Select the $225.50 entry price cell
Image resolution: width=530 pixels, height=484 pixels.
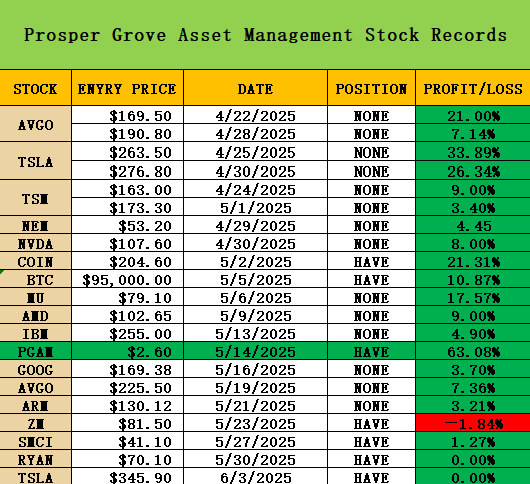127,387
